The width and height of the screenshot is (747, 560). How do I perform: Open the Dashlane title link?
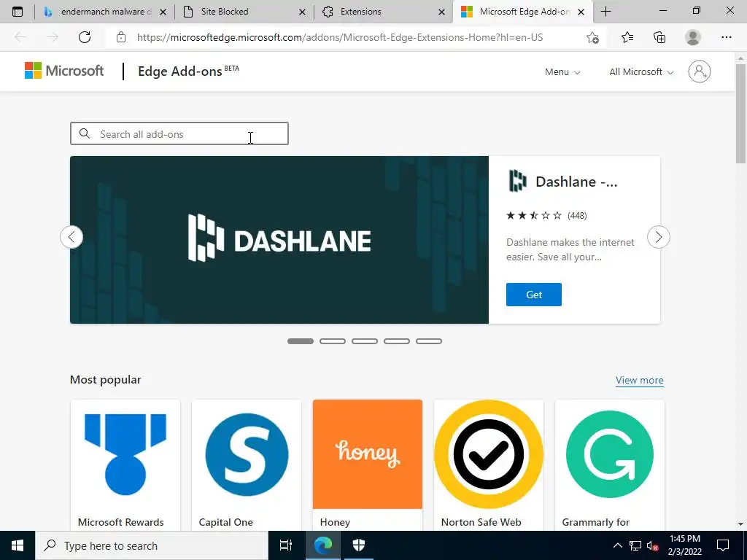pyautogui.click(x=576, y=182)
